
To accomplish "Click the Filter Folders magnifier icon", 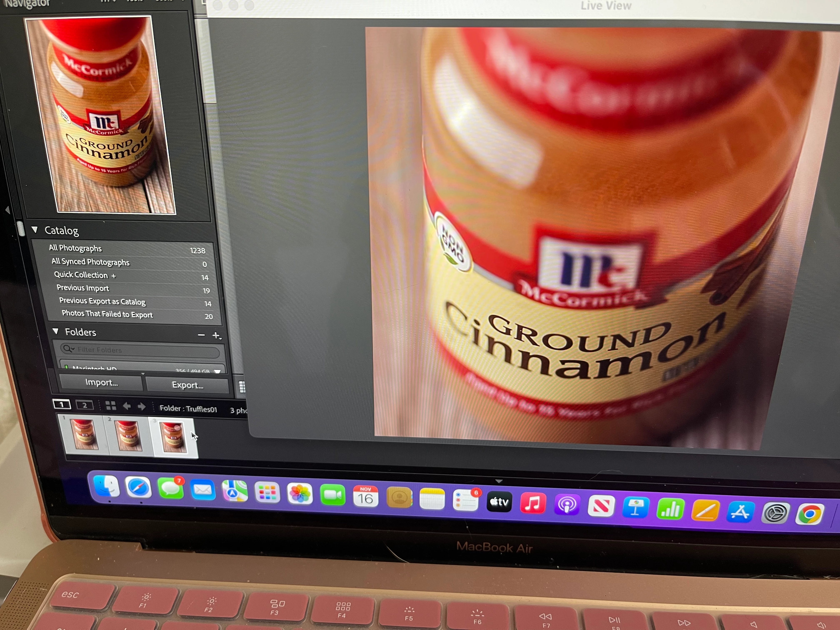I will point(68,349).
